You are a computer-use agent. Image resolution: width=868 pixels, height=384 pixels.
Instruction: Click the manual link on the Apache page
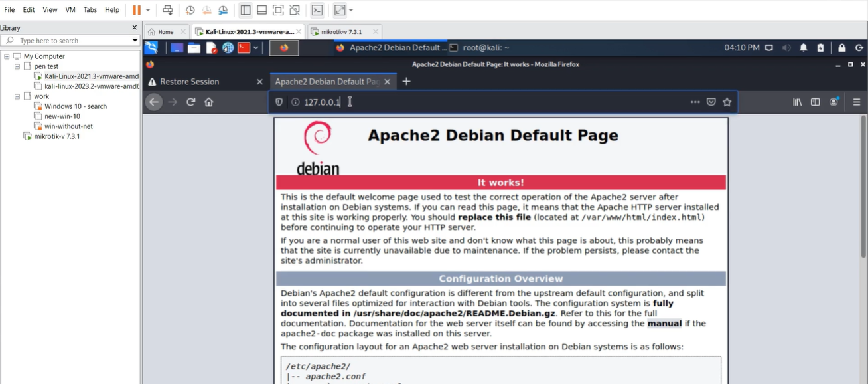[x=664, y=324]
